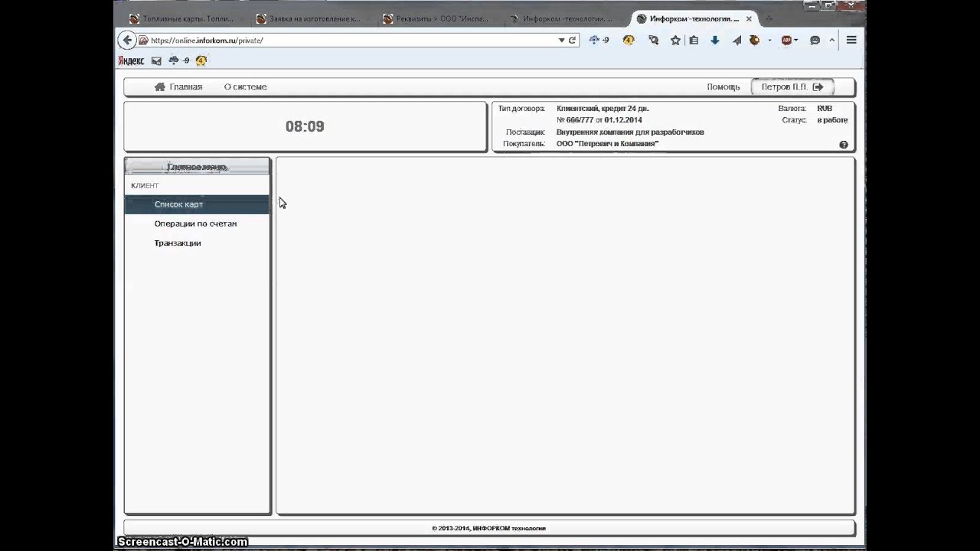The width and height of the screenshot is (980, 551).
Task: Bookmark this page with the star icon
Action: tap(675, 41)
